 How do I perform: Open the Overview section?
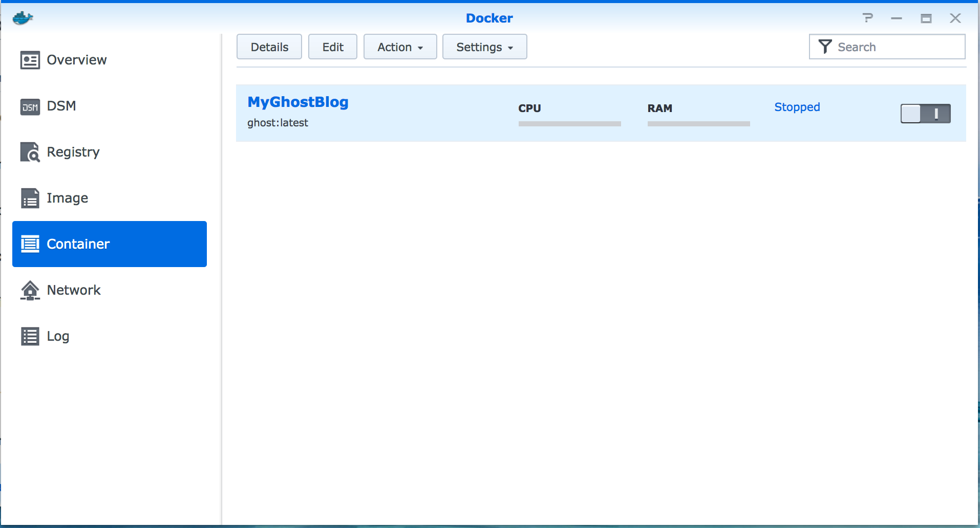[110, 60]
